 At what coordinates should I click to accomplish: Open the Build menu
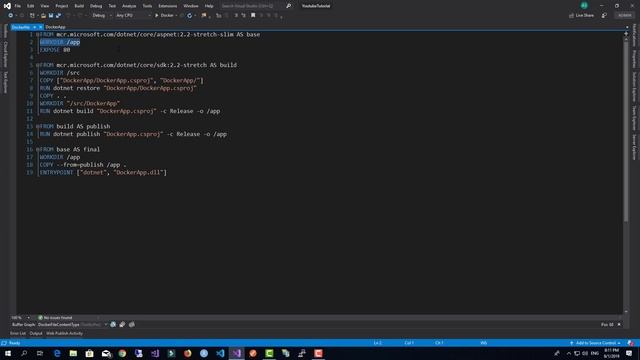[x=79, y=6]
